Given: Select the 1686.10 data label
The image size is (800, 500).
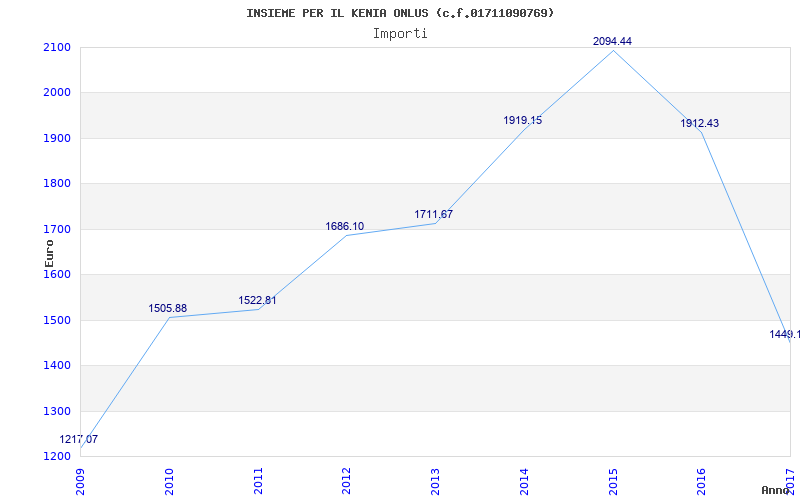Looking at the screenshot, I should tap(345, 226).
